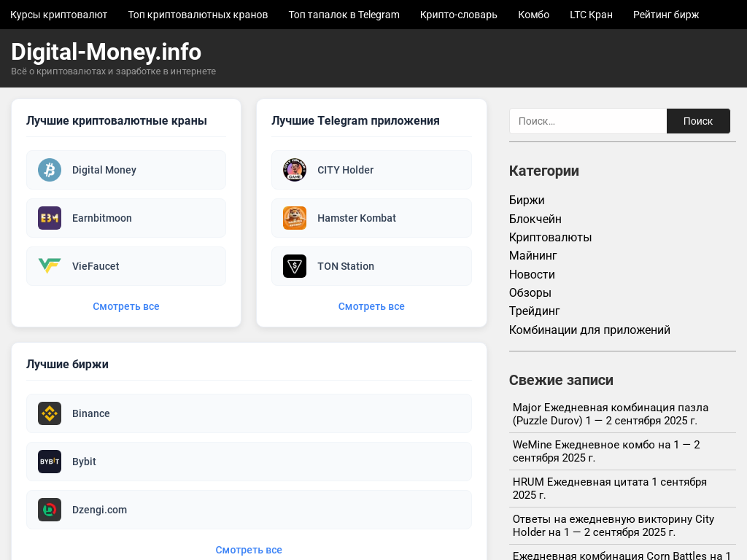Open Major Ежедневная комбинация пазла post
Screen dimensions: 747x560
pos(611,414)
